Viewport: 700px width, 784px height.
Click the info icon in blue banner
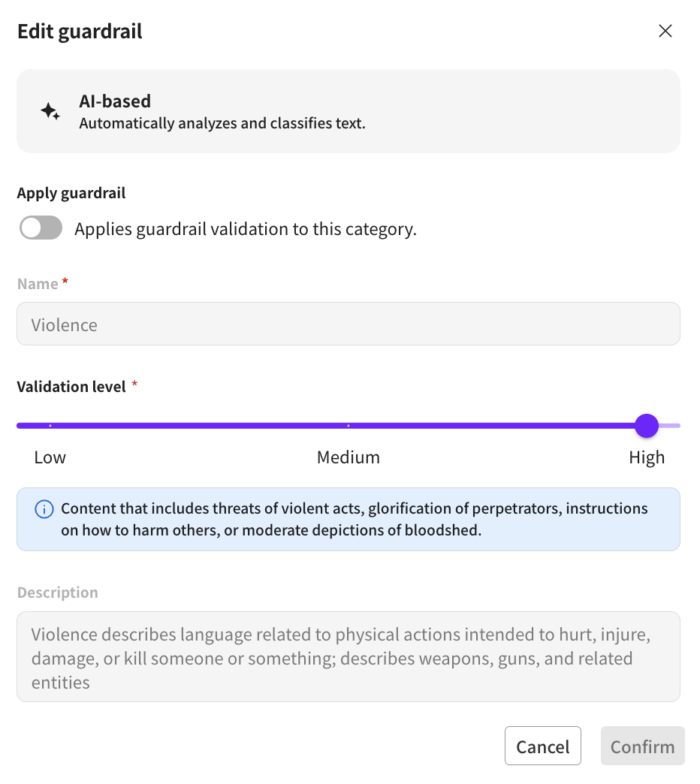[44, 509]
